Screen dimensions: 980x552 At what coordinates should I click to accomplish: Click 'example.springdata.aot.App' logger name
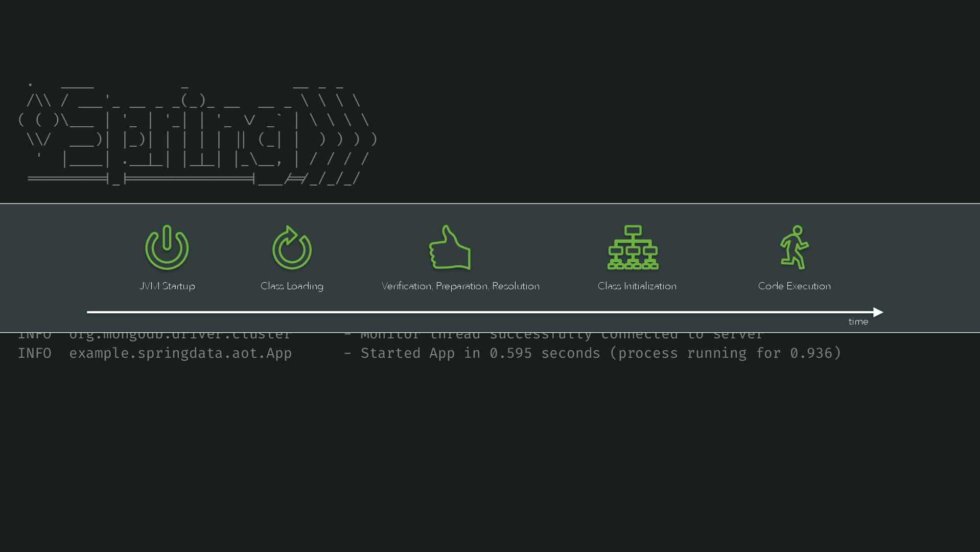180,353
